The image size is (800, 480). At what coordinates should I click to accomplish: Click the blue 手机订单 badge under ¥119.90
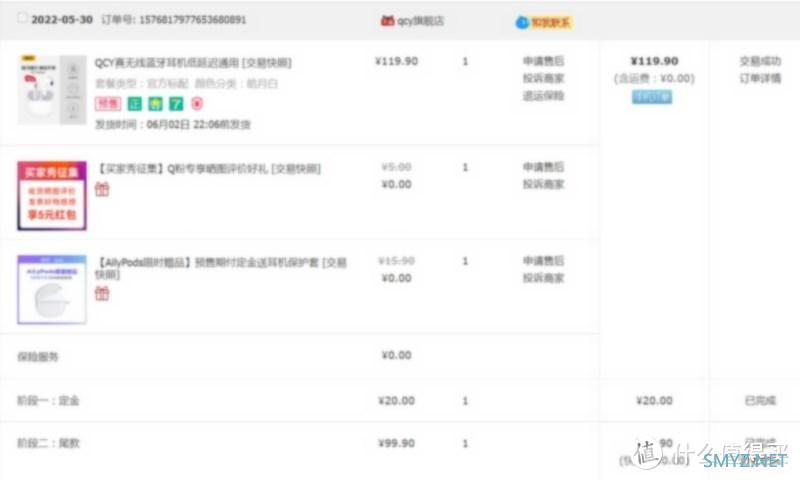652,97
